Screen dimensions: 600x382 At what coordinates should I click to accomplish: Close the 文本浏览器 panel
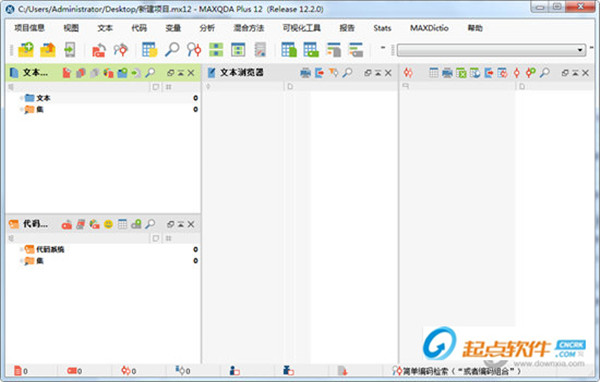388,73
